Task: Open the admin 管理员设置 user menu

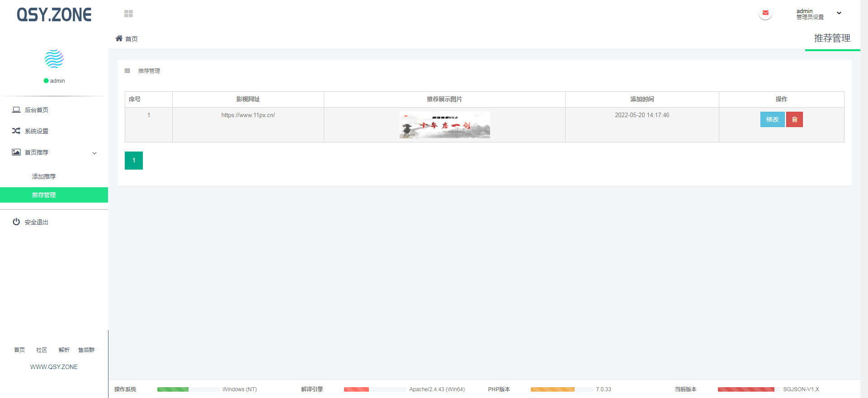Action: (x=810, y=14)
